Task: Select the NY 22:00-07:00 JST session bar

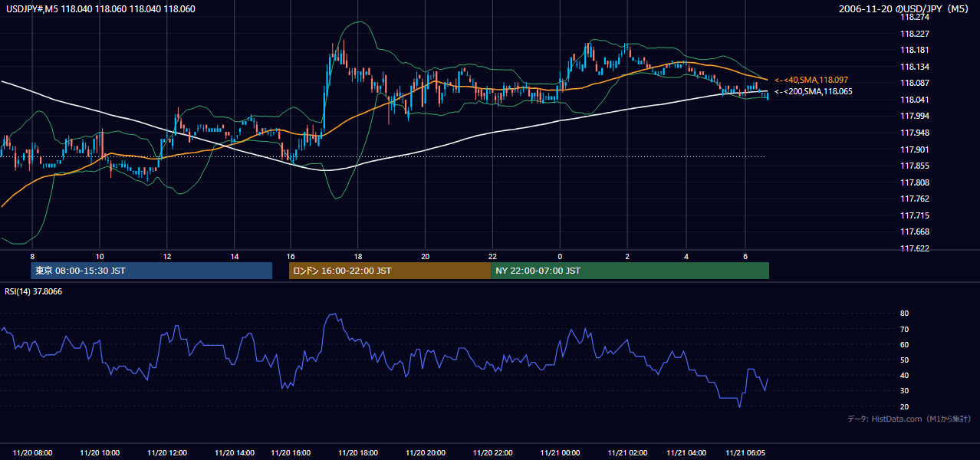Action: (630, 271)
